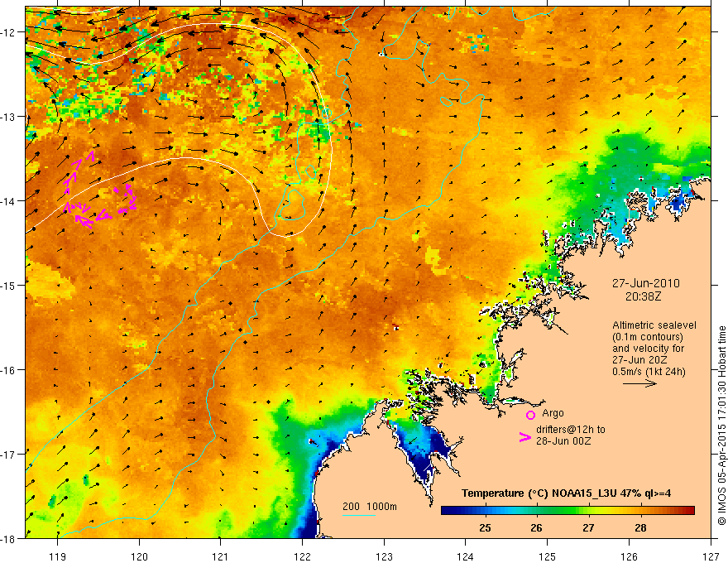The image size is (728, 563).
Task: Click the '(0.1m contours)' caption line
Action: [x=648, y=337]
